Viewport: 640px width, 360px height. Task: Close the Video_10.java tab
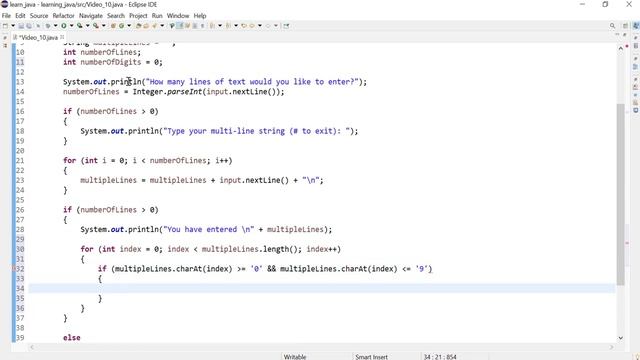pos(62,37)
